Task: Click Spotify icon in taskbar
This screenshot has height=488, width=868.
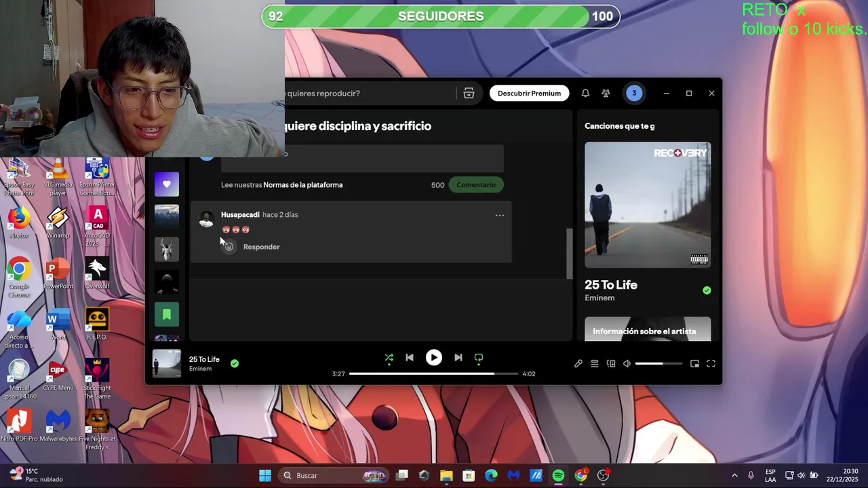Action: coord(558,476)
